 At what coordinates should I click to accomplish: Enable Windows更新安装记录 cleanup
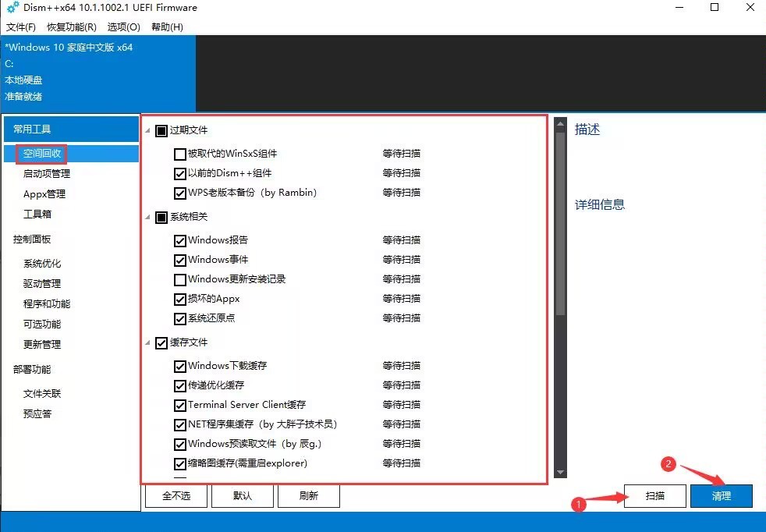[x=179, y=278]
